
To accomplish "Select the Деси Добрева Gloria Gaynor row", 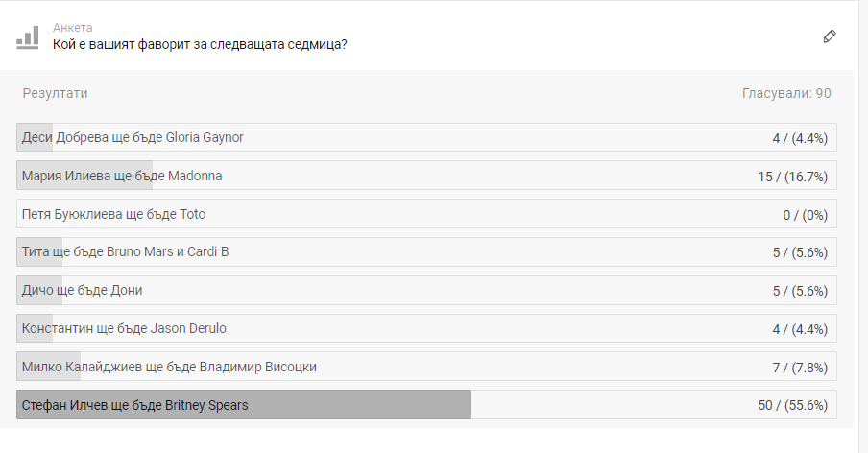I will tap(426, 137).
